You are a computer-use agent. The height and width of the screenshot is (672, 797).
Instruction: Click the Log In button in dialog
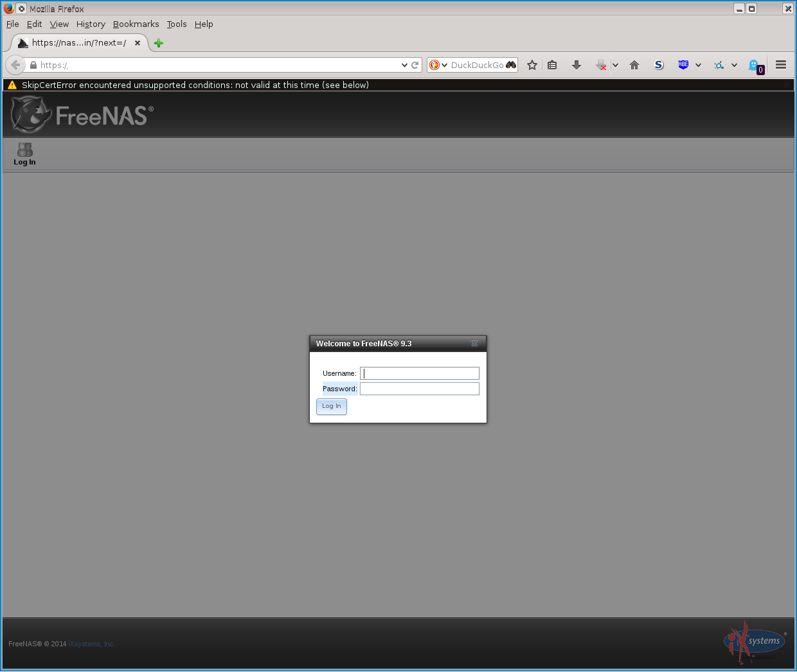click(x=332, y=407)
